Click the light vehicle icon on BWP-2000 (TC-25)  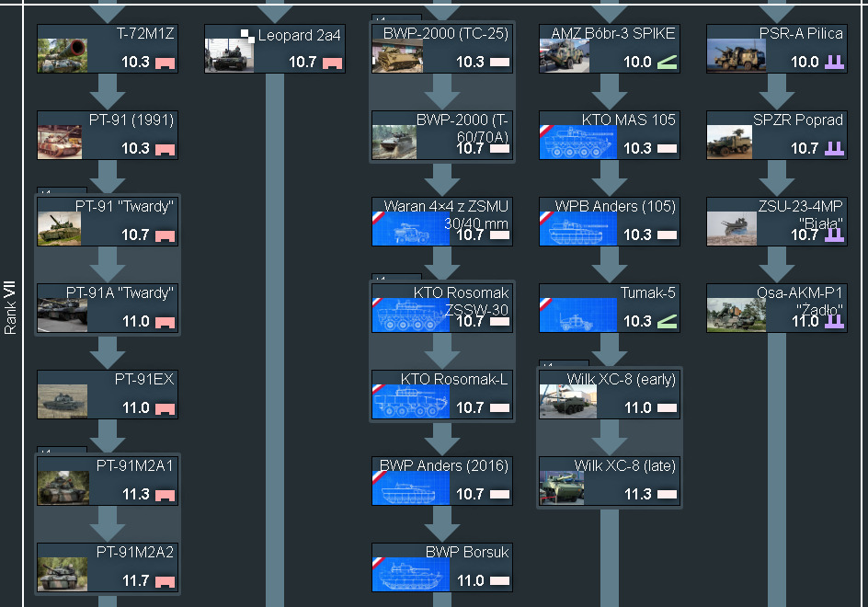[500, 62]
